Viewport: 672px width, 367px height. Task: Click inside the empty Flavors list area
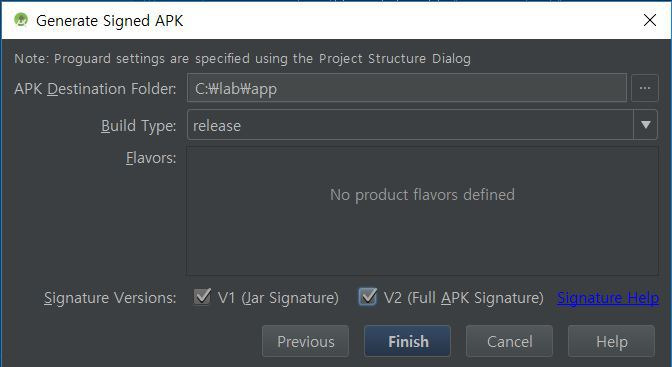click(422, 211)
